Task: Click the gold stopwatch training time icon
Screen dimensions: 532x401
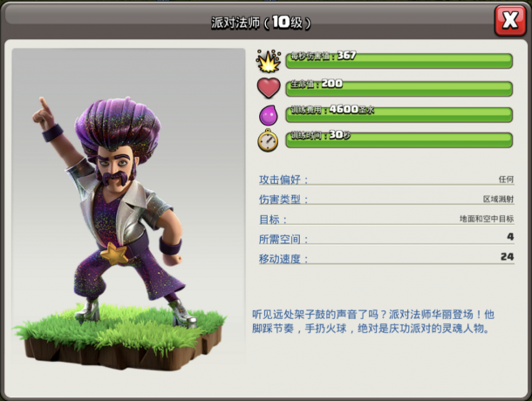Action: (x=268, y=140)
